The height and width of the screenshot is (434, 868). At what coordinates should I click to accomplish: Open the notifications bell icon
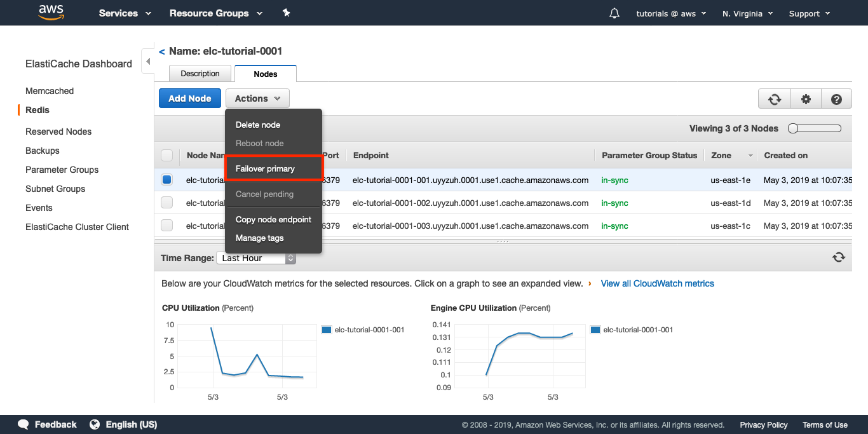tap(614, 13)
